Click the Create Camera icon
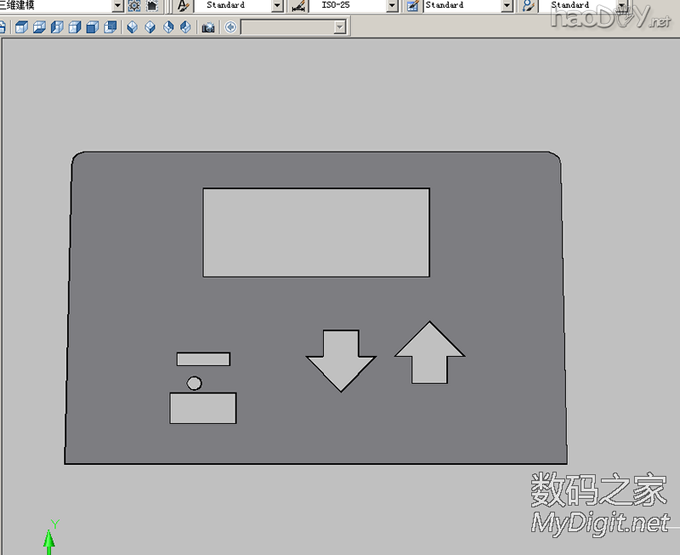Screen dimensions: 680x555 [208, 27]
